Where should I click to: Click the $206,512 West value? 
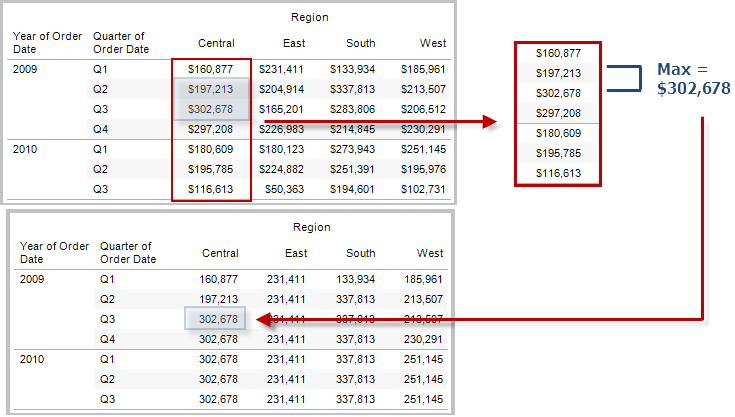tap(425, 109)
